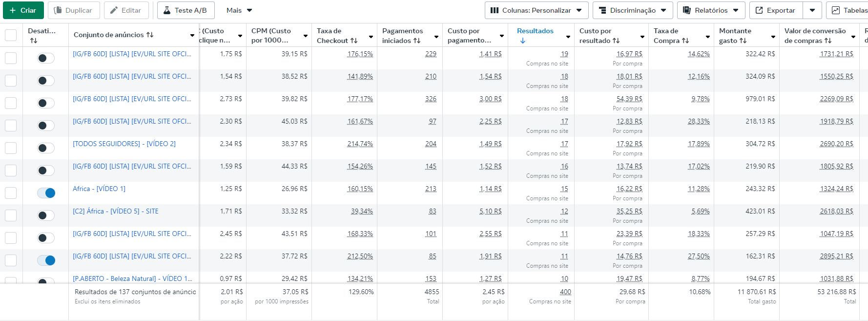Sort by Resultados column header
This screenshot has height=321, width=868.
click(x=535, y=31)
